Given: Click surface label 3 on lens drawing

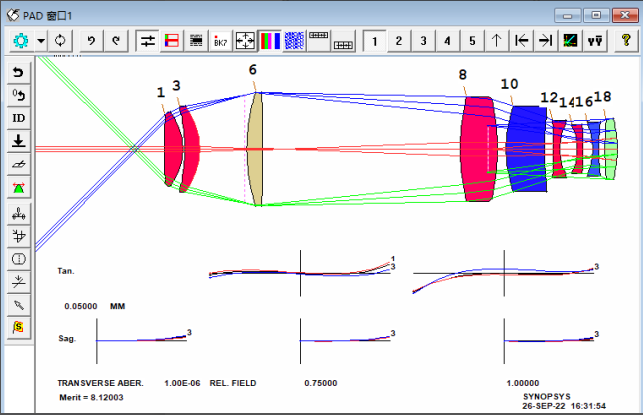Looking at the screenshot, I should click(176, 85).
